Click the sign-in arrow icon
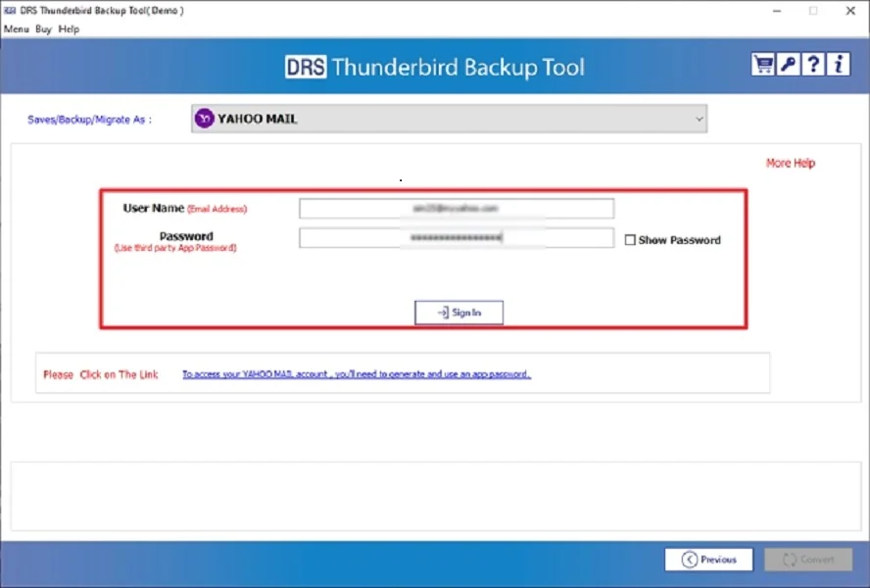This screenshot has height=588, width=870. pos(446,312)
